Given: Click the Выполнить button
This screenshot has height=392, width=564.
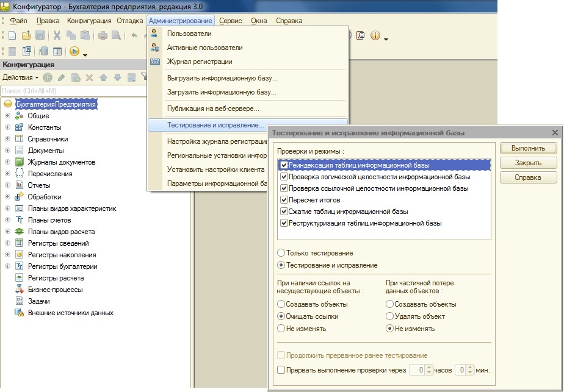Looking at the screenshot, I should [529, 148].
